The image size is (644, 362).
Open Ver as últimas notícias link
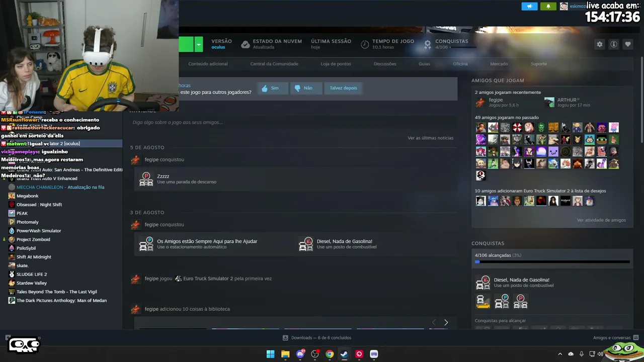(x=431, y=138)
